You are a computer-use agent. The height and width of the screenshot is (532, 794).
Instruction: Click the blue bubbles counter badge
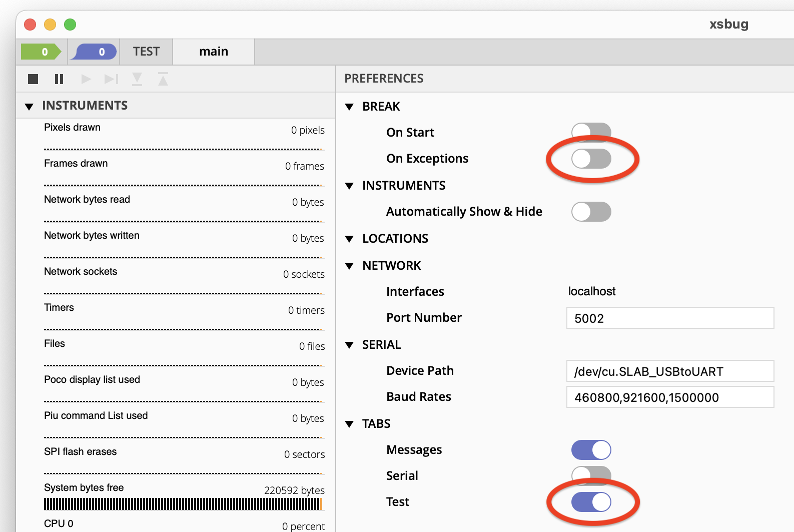click(94, 52)
